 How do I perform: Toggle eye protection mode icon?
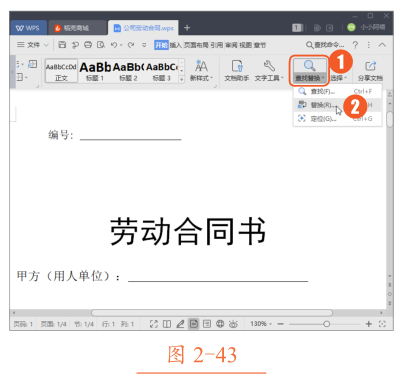(x=233, y=324)
